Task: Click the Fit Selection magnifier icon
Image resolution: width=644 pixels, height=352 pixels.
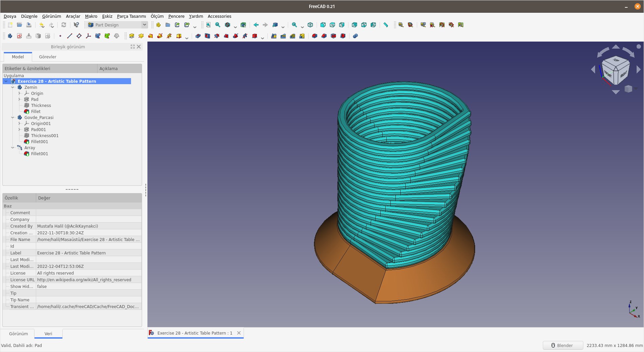Action: click(x=218, y=25)
